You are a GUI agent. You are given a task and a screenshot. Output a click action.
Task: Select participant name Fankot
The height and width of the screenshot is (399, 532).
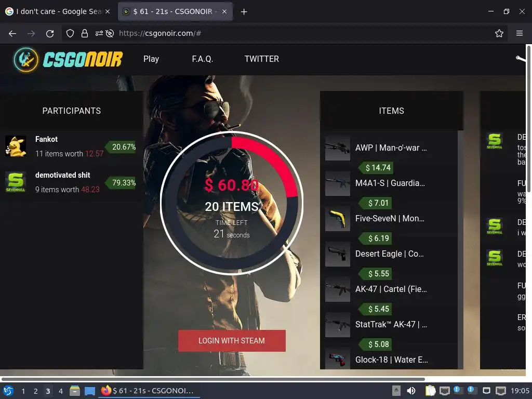click(46, 139)
